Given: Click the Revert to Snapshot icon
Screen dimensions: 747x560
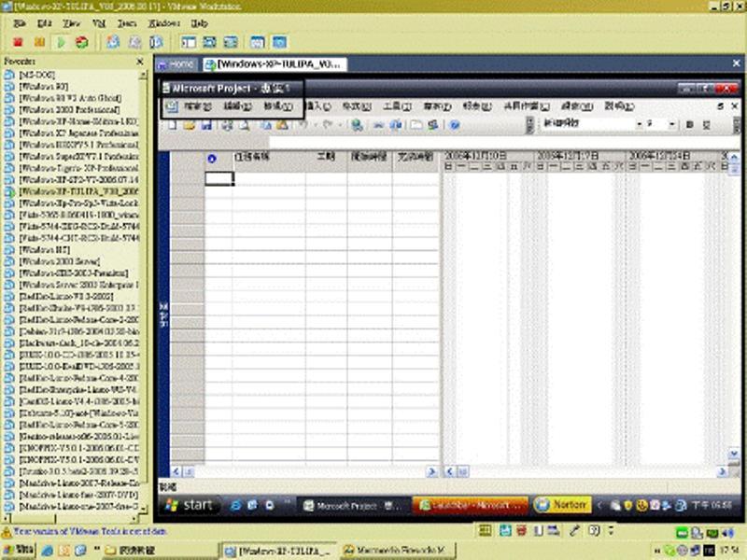Looking at the screenshot, I should (134, 42).
